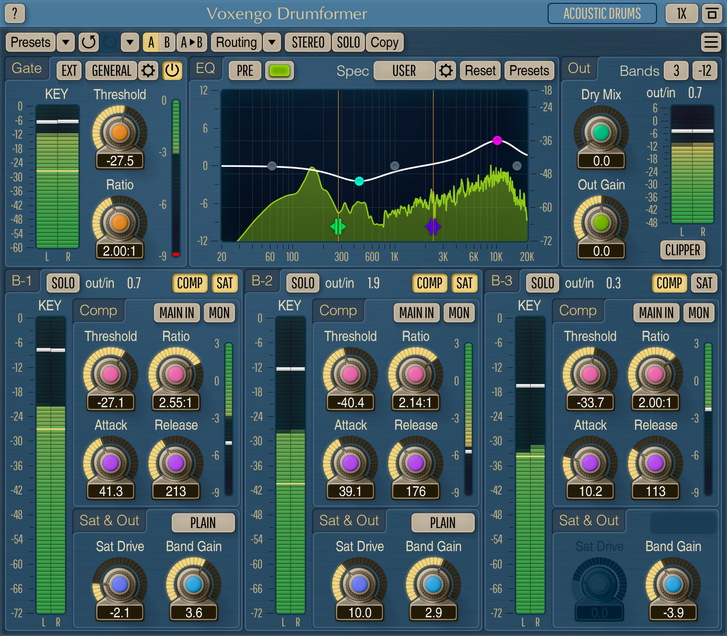Toggle EXT key input in Gate

click(x=69, y=71)
